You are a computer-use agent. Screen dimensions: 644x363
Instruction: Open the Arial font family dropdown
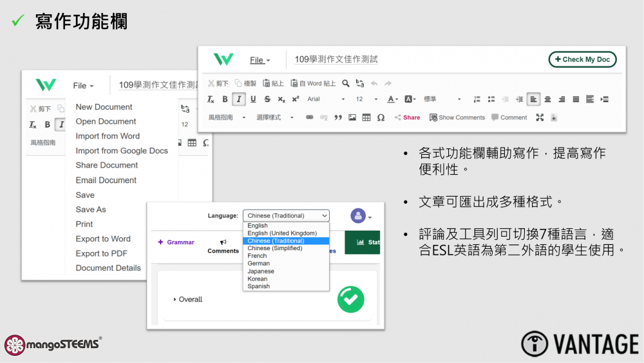(x=325, y=99)
